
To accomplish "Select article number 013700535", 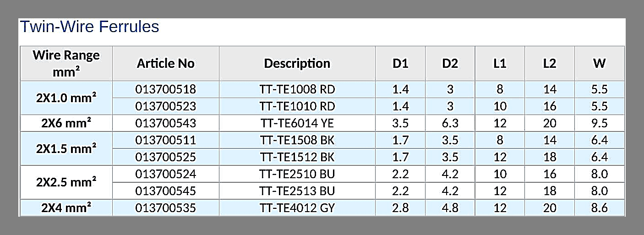I will (x=165, y=208).
